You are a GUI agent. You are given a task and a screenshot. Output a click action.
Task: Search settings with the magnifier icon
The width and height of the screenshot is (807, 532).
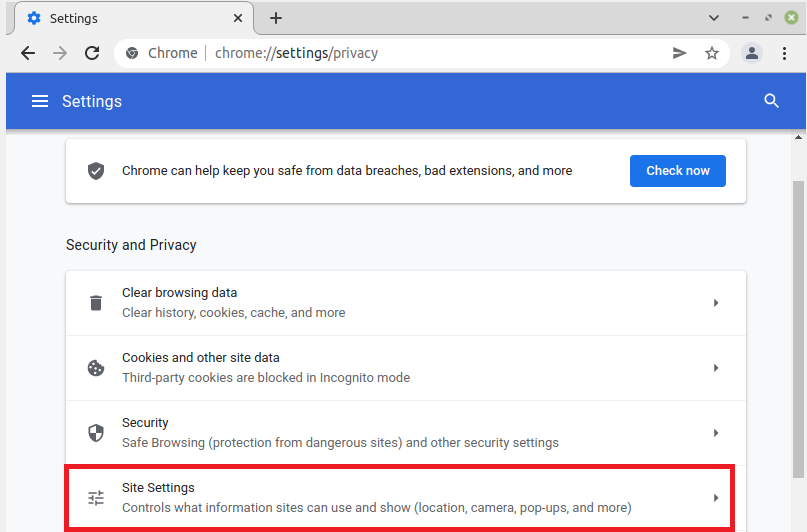click(771, 101)
